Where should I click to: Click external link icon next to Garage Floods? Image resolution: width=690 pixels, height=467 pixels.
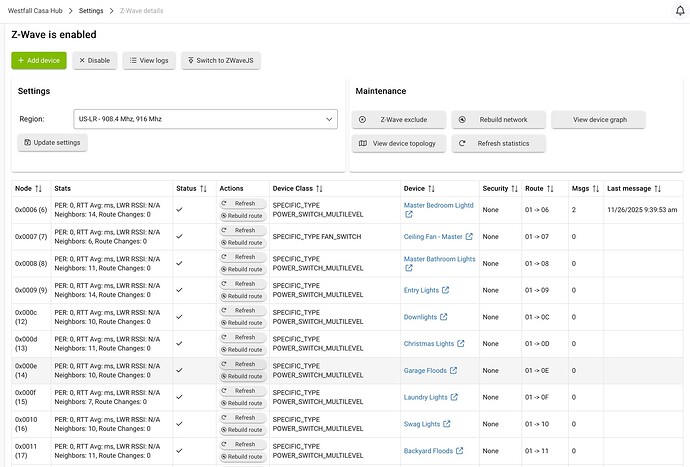pyautogui.click(x=453, y=371)
